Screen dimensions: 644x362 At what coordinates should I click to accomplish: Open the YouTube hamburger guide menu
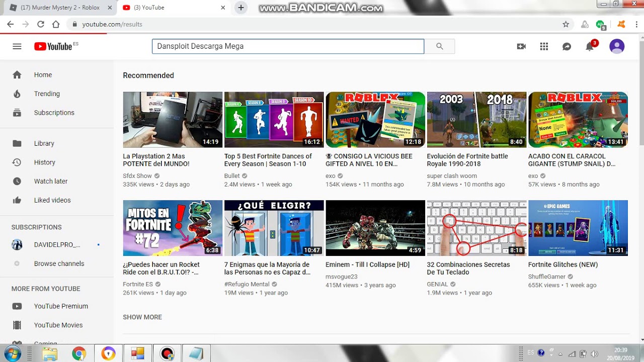17,46
